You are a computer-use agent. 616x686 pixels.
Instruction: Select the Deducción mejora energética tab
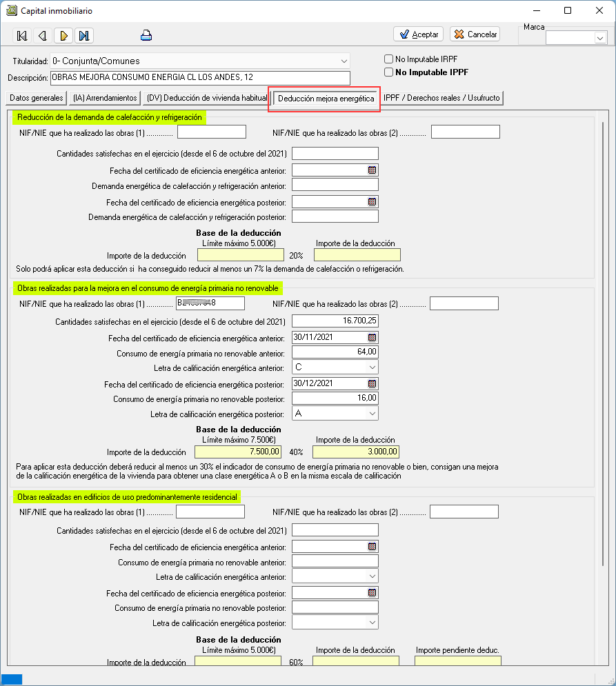coord(326,99)
